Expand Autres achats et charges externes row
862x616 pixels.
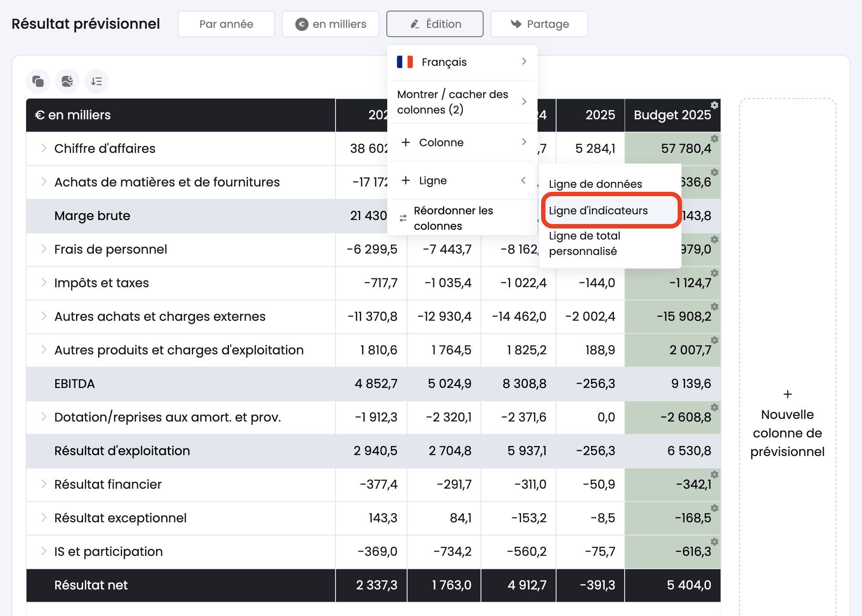[x=44, y=316]
